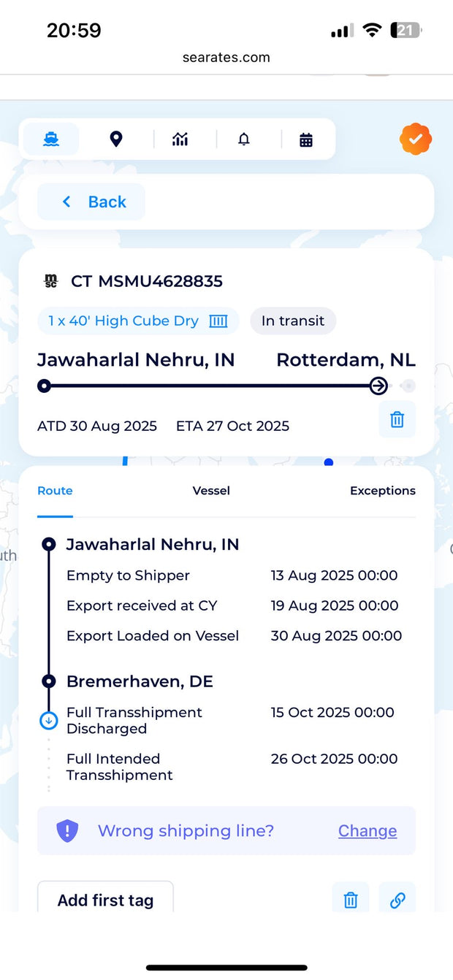This screenshot has width=453, height=980.
Task: Click the Change shipping line link
Action: [368, 831]
